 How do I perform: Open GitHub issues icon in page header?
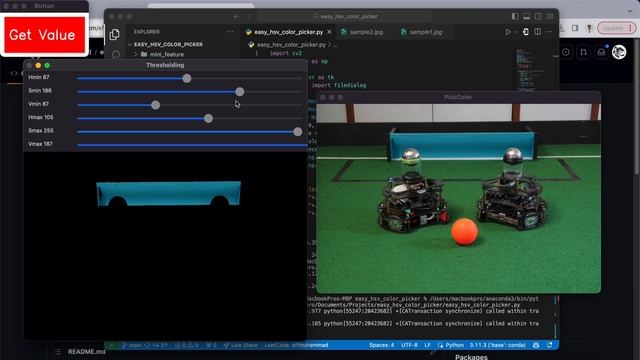click(566, 52)
